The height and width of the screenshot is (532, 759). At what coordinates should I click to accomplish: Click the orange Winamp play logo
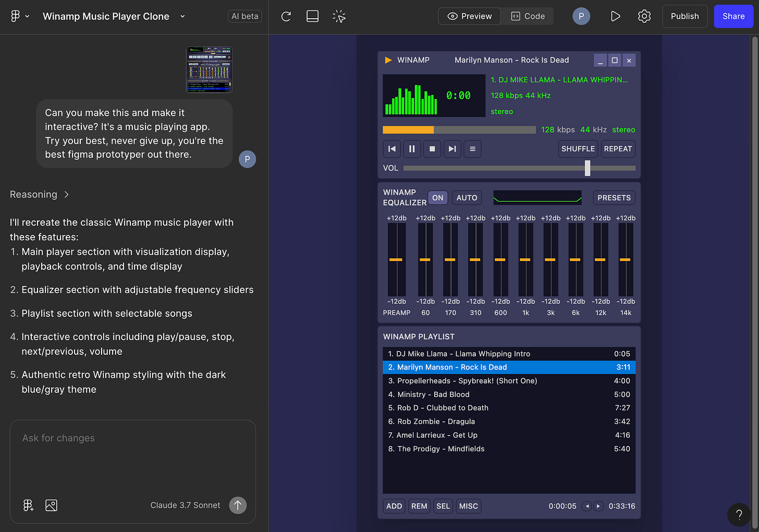pyautogui.click(x=388, y=60)
